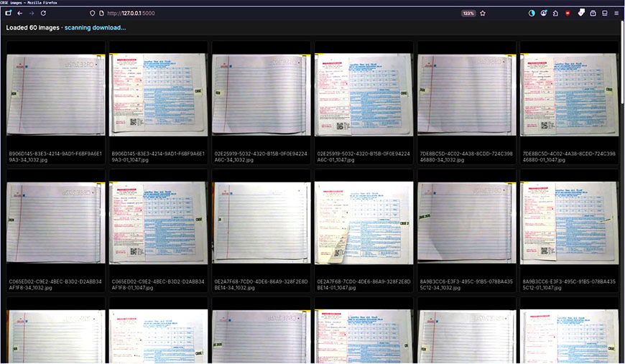The height and width of the screenshot is (364, 625).
Task: Click filename 0E2A7F68-7CD0-4DE6…01_1047.jpg
Action: point(364,285)
